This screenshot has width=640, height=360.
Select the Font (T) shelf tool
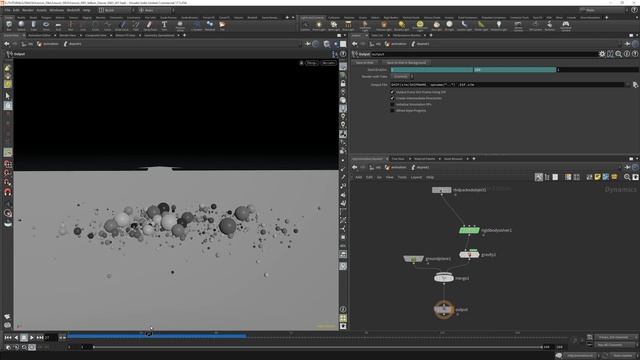[164, 26]
